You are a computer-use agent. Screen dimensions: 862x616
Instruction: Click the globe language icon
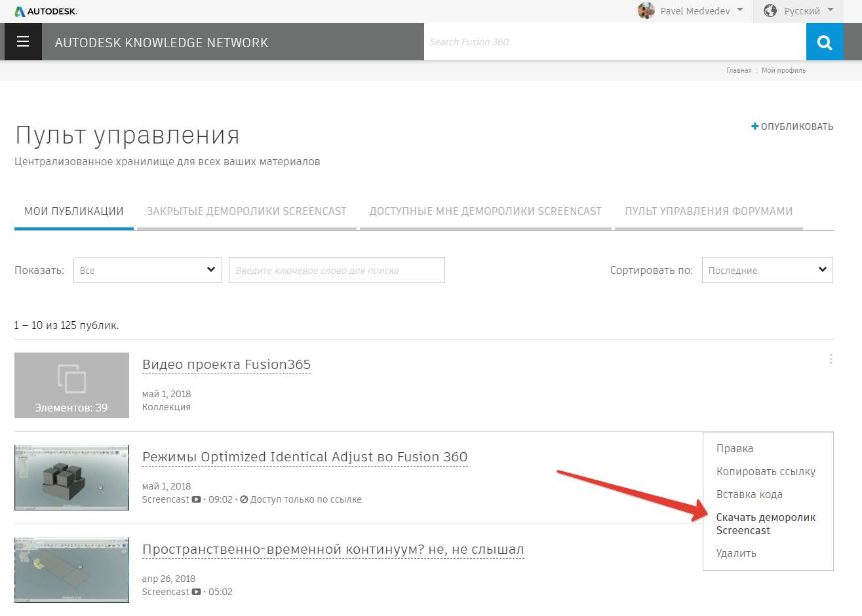click(770, 10)
